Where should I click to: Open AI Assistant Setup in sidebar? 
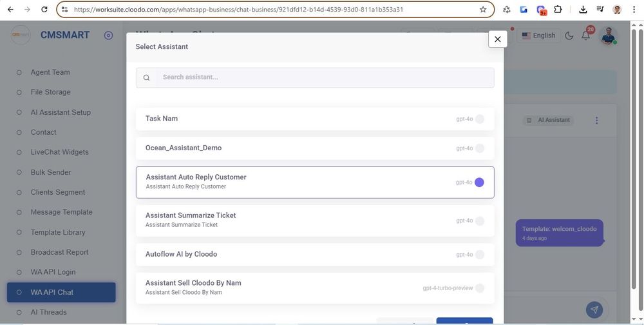coord(61,112)
